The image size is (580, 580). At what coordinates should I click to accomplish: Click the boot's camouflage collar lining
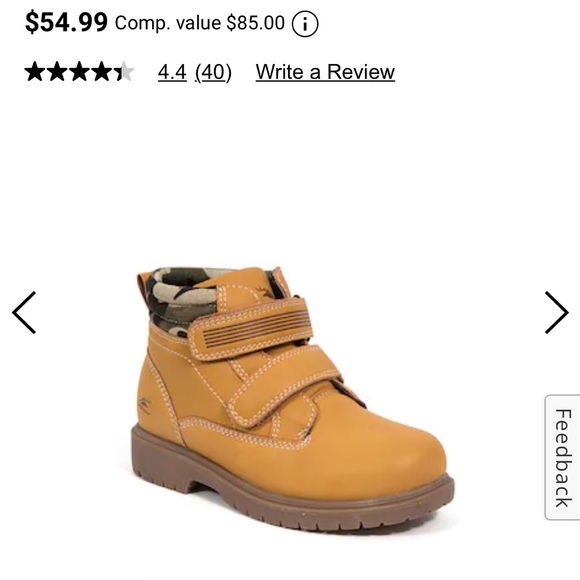click(181, 298)
